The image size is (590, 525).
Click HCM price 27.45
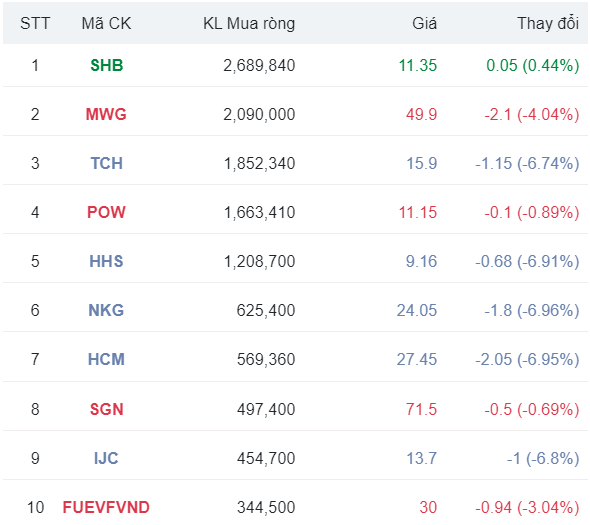pos(417,359)
